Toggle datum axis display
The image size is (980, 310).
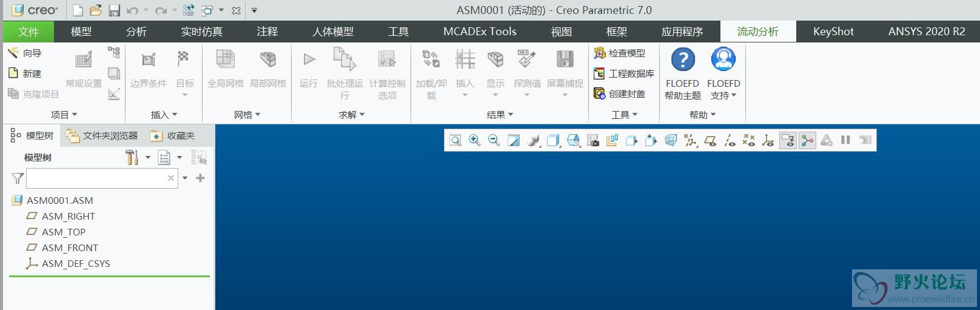click(730, 141)
